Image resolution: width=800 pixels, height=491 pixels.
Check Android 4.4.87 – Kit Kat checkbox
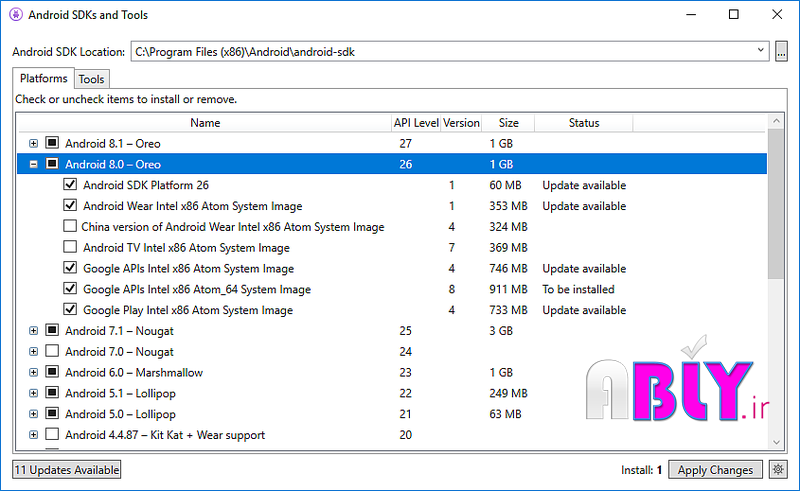(x=52, y=434)
